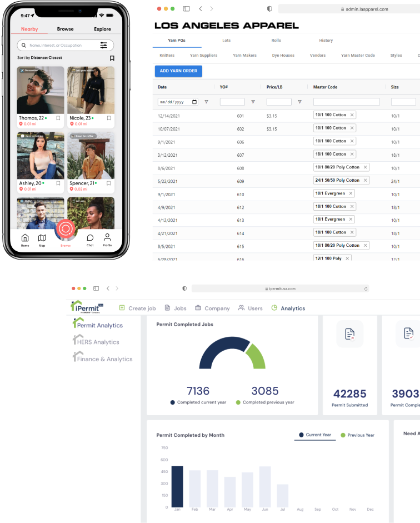The width and height of the screenshot is (420, 523).
Task: Open Chat from the phone bottom bar
Action: pyautogui.click(x=90, y=240)
